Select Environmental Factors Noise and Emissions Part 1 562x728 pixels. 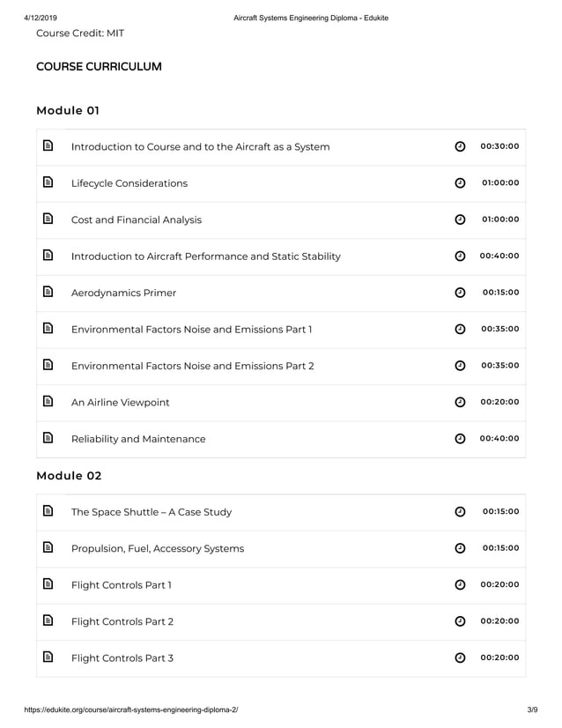pyautogui.click(x=191, y=330)
